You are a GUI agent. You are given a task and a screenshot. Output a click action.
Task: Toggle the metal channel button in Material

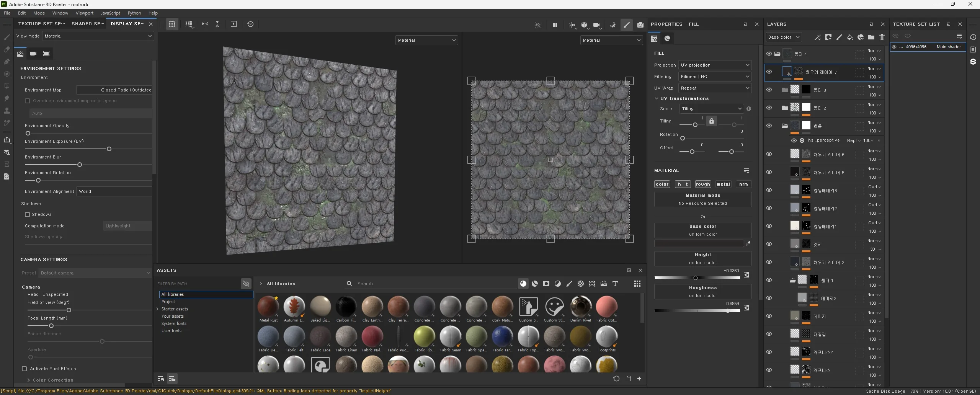tap(723, 184)
